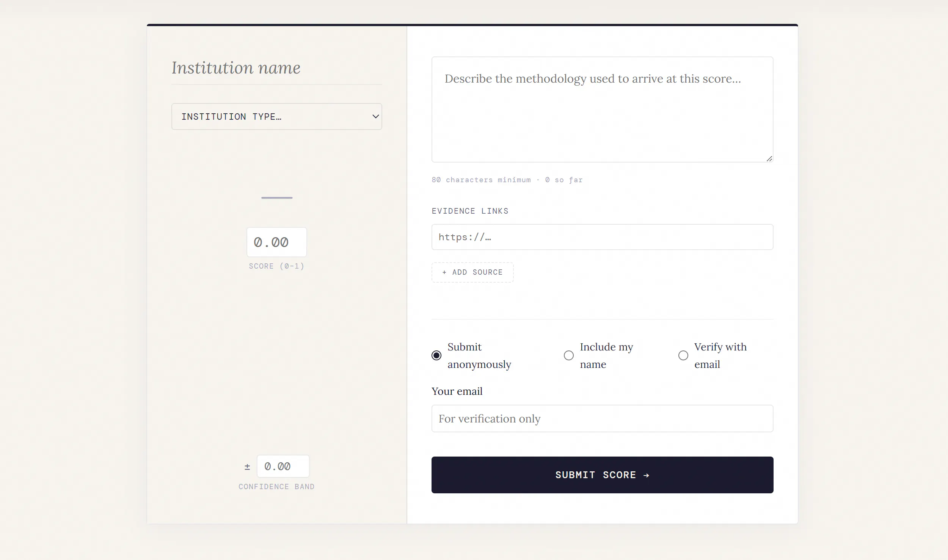The height and width of the screenshot is (560, 948).
Task: Select Verify with email radio option
Action: (x=683, y=355)
